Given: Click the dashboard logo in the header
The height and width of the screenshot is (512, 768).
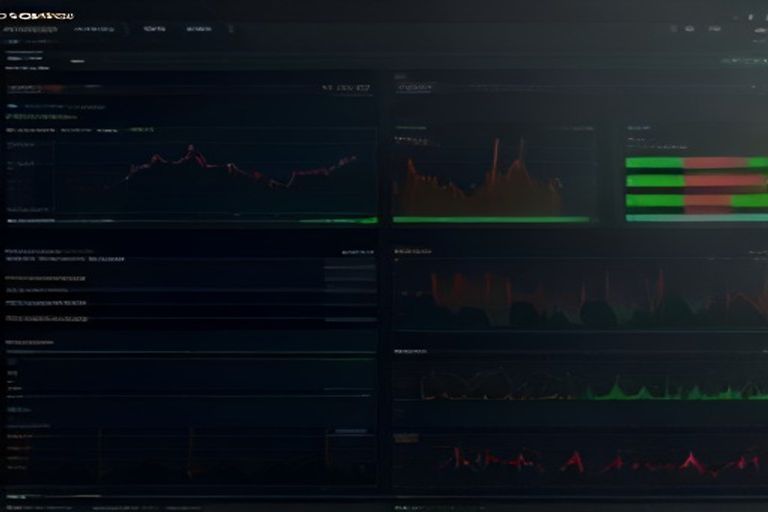Looking at the screenshot, I should coord(37,16).
